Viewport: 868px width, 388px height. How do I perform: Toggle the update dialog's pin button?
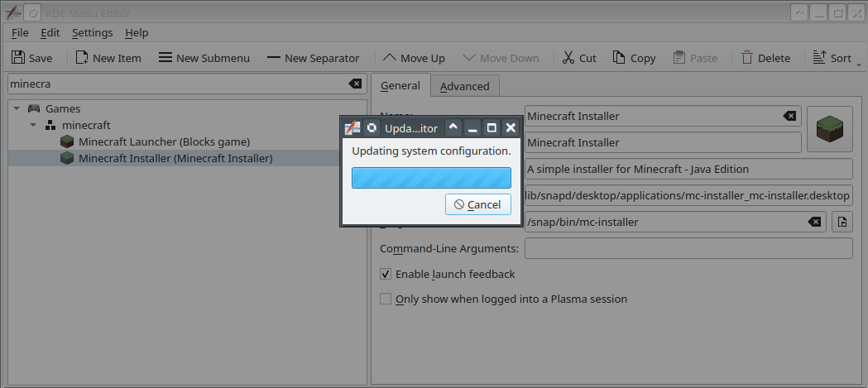pos(372,128)
